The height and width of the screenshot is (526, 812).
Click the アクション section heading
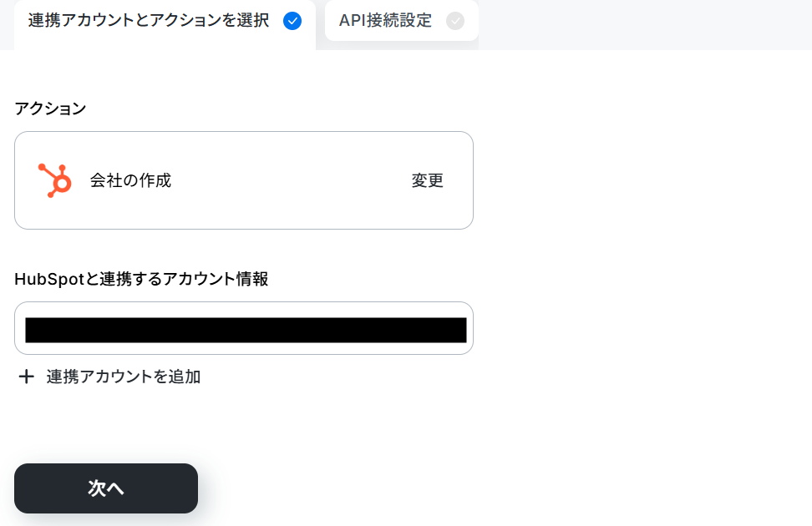[x=50, y=109]
